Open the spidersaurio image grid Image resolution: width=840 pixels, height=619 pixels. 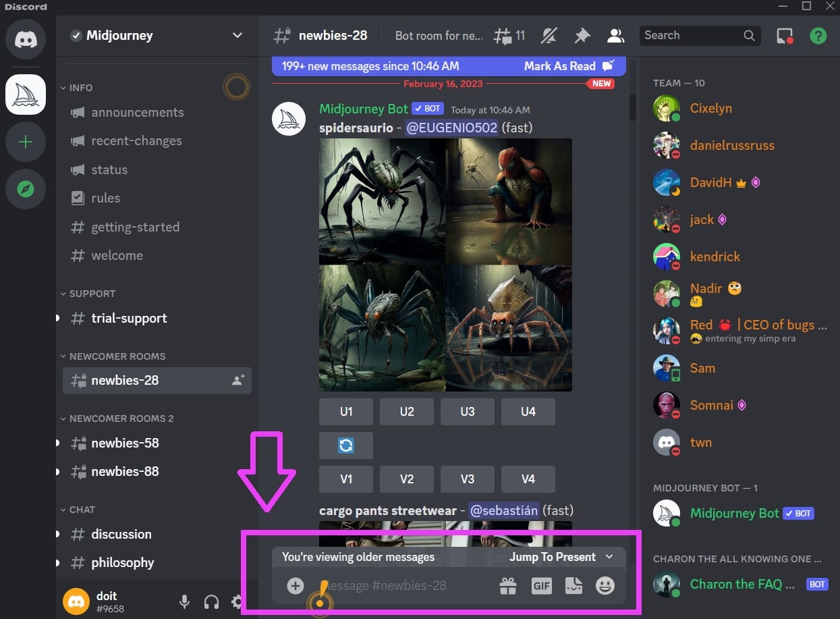pos(445,265)
